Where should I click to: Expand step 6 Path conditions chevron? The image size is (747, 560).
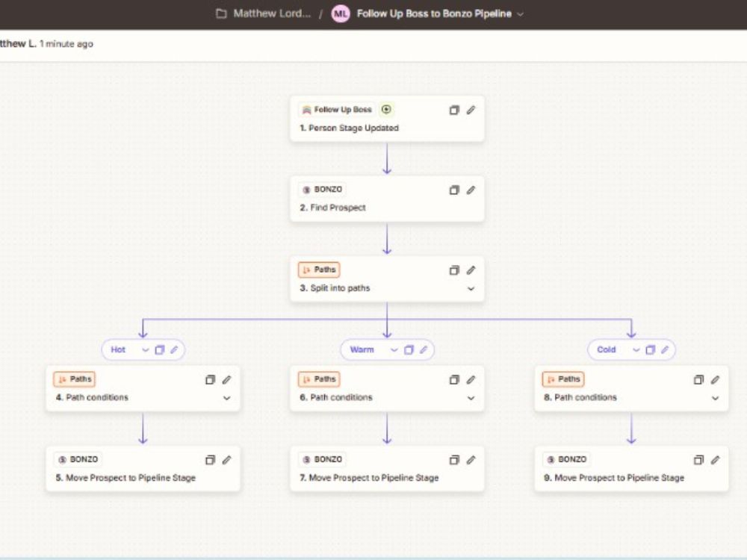coord(471,398)
